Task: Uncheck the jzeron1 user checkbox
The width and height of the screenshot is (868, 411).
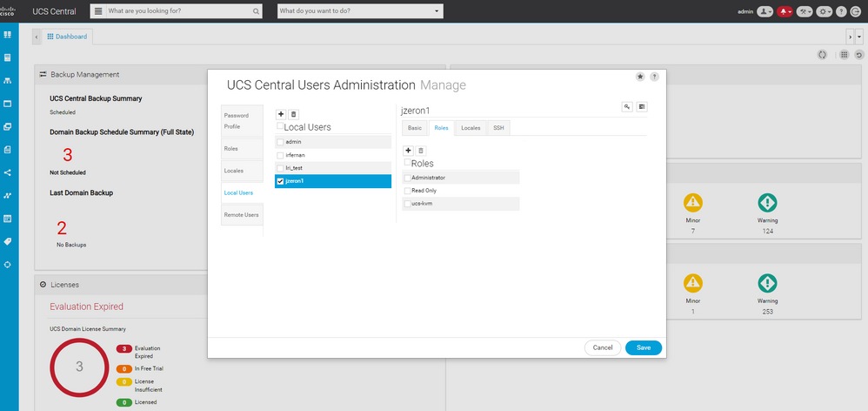Action: [280, 181]
